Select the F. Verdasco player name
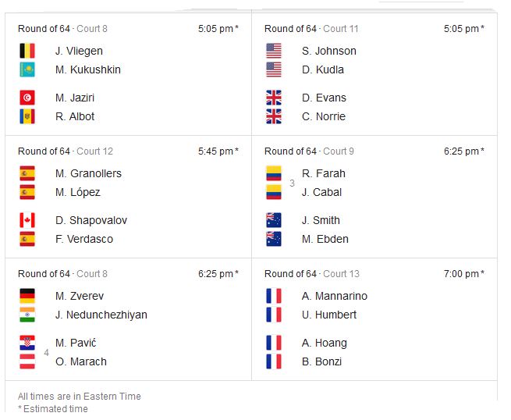 click(x=84, y=239)
